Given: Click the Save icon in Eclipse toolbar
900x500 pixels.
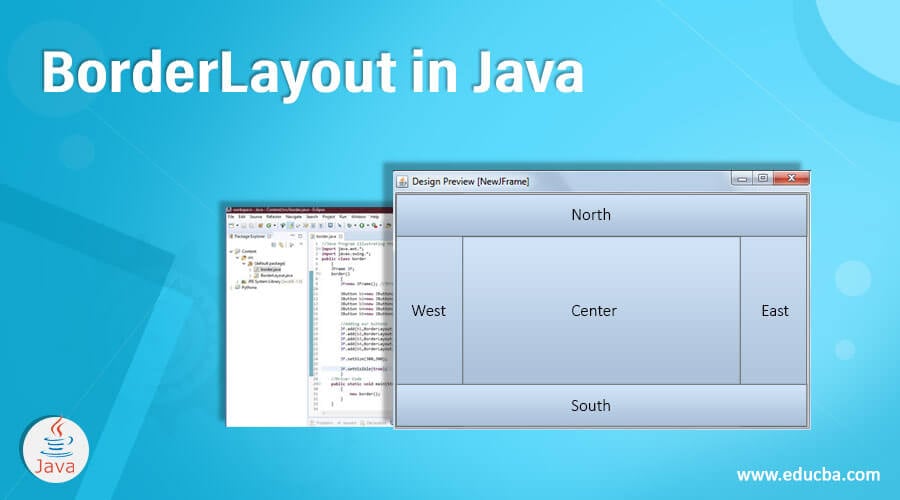Looking at the screenshot, I should click(x=243, y=226).
